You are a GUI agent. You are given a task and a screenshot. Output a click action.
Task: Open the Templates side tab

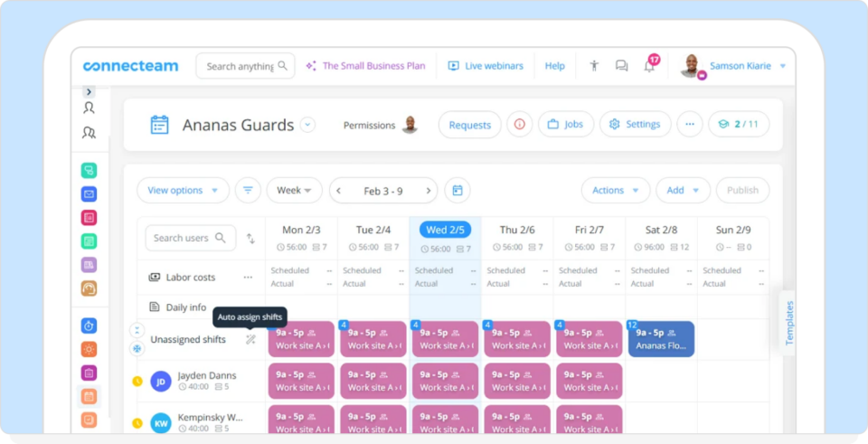coord(788,323)
